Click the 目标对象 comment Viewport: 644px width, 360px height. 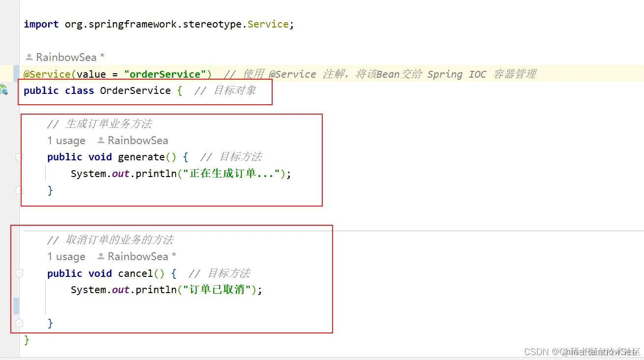click(225, 90)
